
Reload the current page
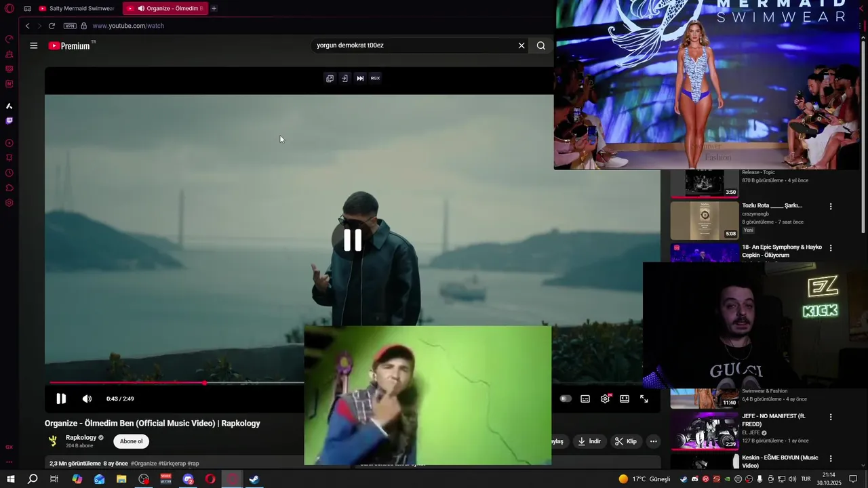click(x=52, y=26)
